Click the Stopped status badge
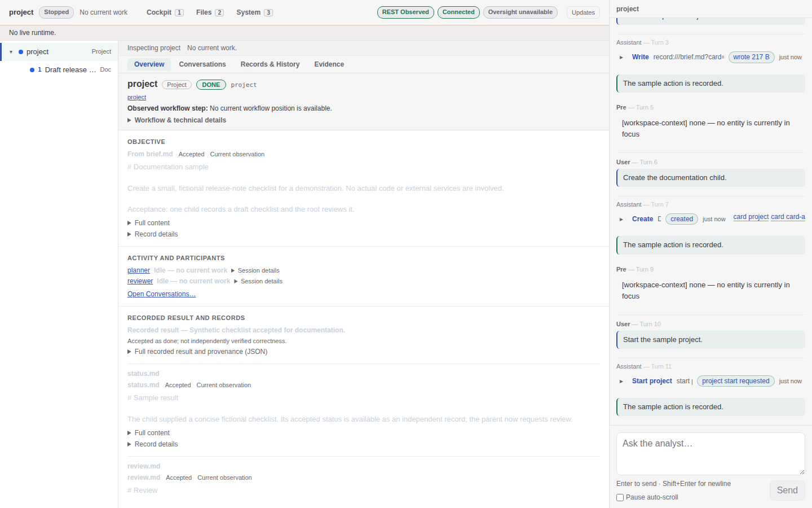Screen dimensions: 812x508 pos(56,12)
